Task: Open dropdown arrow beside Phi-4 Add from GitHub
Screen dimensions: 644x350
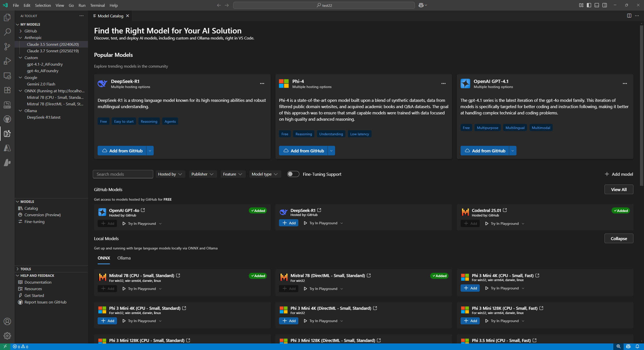Action: [x=331, y=151]
